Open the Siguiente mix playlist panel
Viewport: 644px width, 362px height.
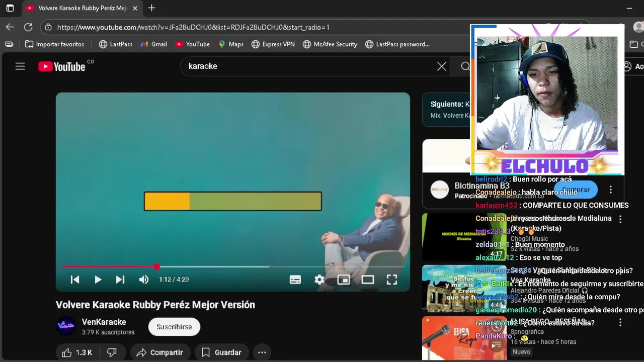[x=446, y=109]
